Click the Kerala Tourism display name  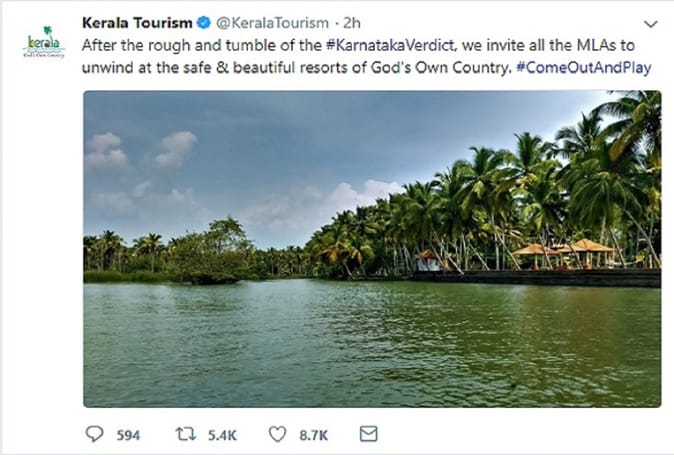pyautogui.click(x=137, y=23)
